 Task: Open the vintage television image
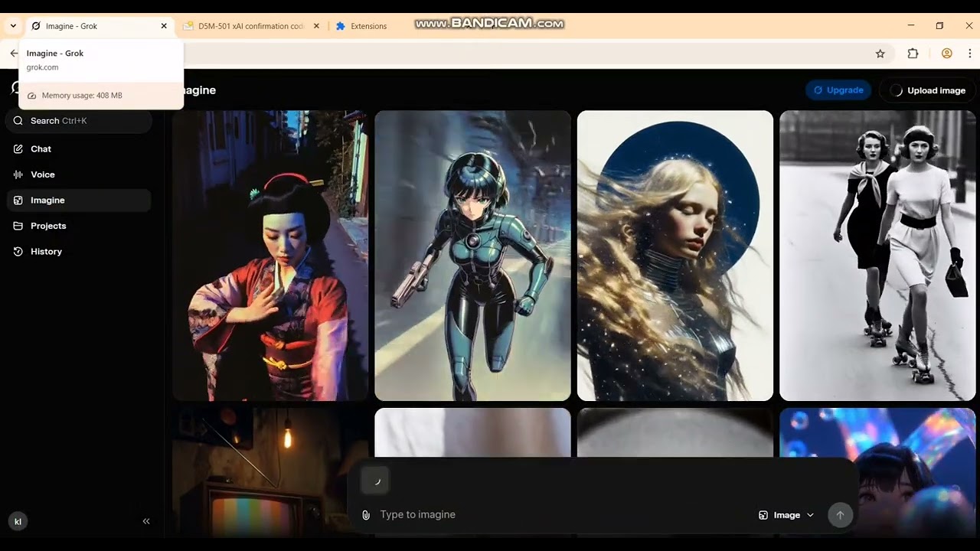[x=260, y=471]
